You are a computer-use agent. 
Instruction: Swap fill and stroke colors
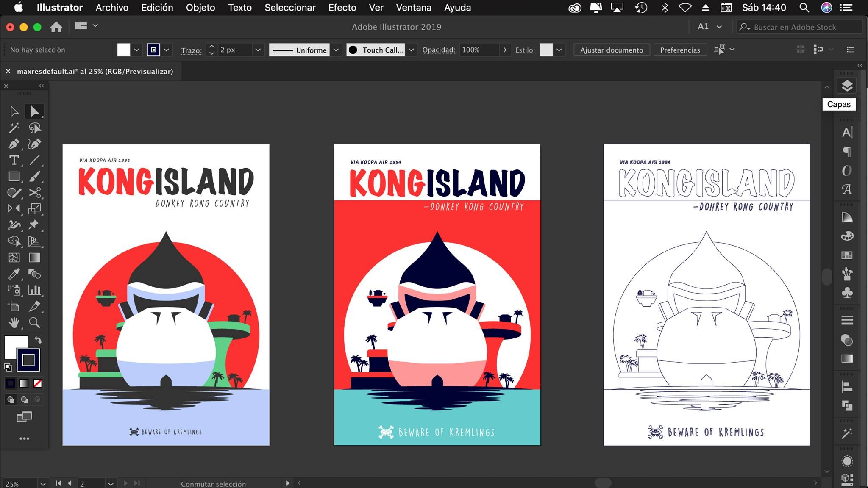[x=38, y=340]
